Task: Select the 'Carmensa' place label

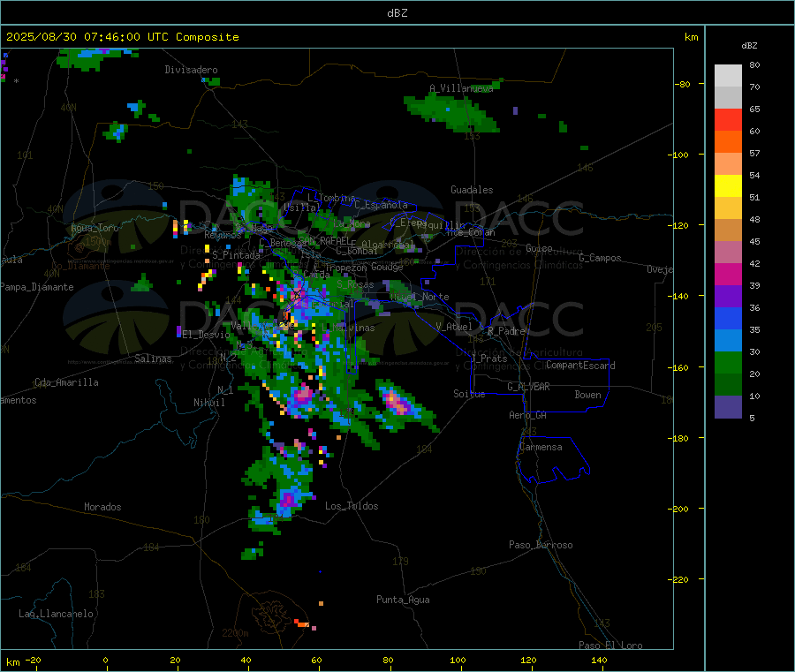Action: point(541,448)
